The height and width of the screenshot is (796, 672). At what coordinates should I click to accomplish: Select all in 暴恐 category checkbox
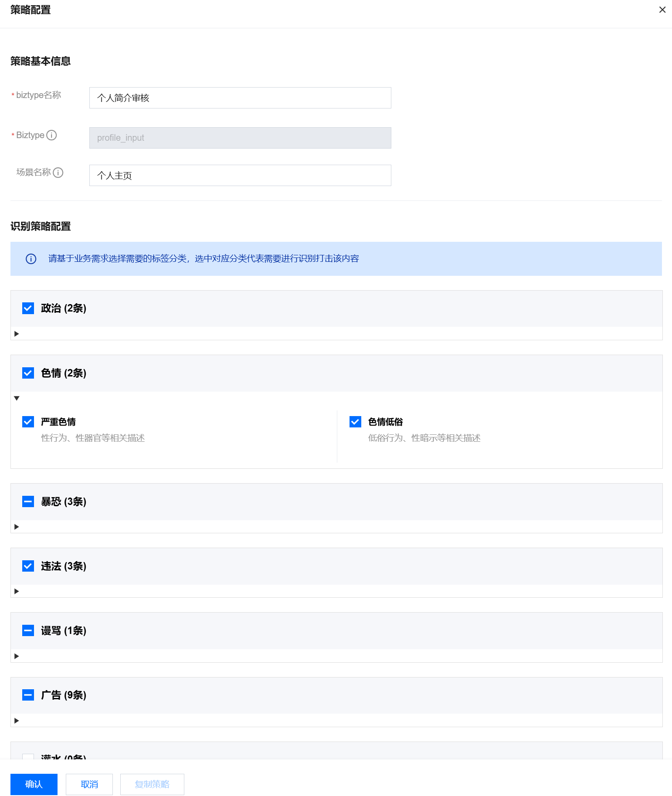[x=28, y=501]
